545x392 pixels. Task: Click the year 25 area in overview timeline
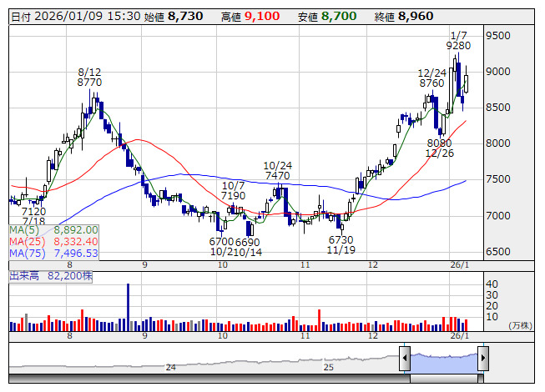coord(329,366)
